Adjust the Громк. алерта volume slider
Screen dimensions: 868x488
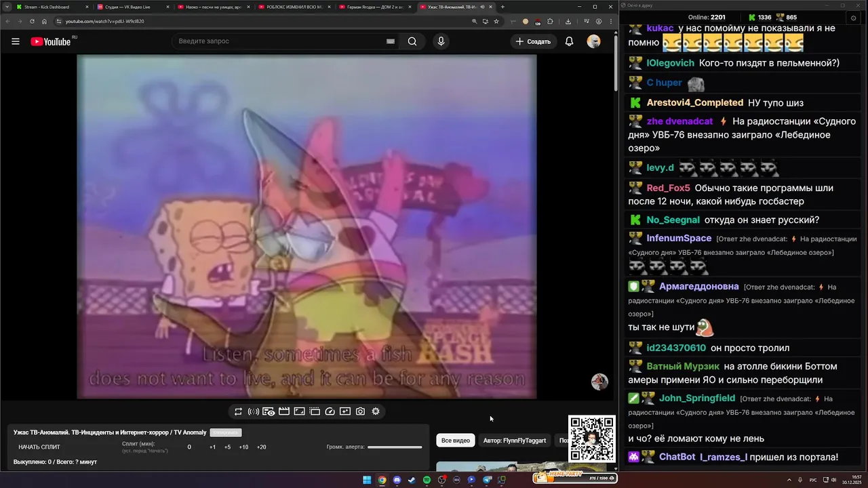pos(395,447)
